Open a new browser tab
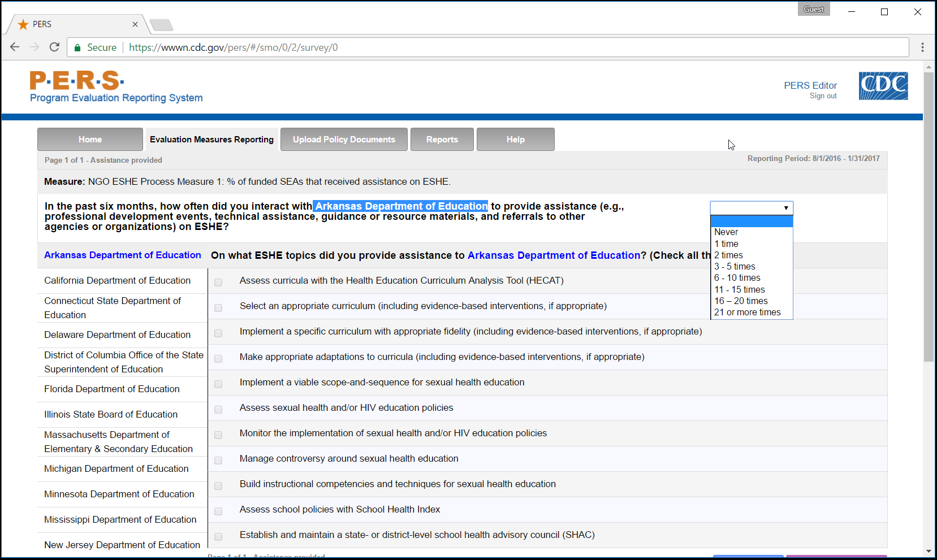 point(162,25)
